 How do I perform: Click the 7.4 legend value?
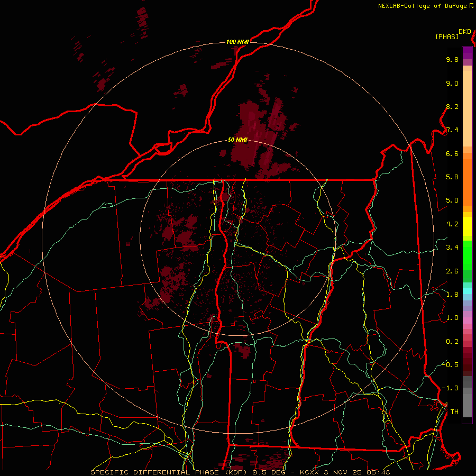(452, 130)
